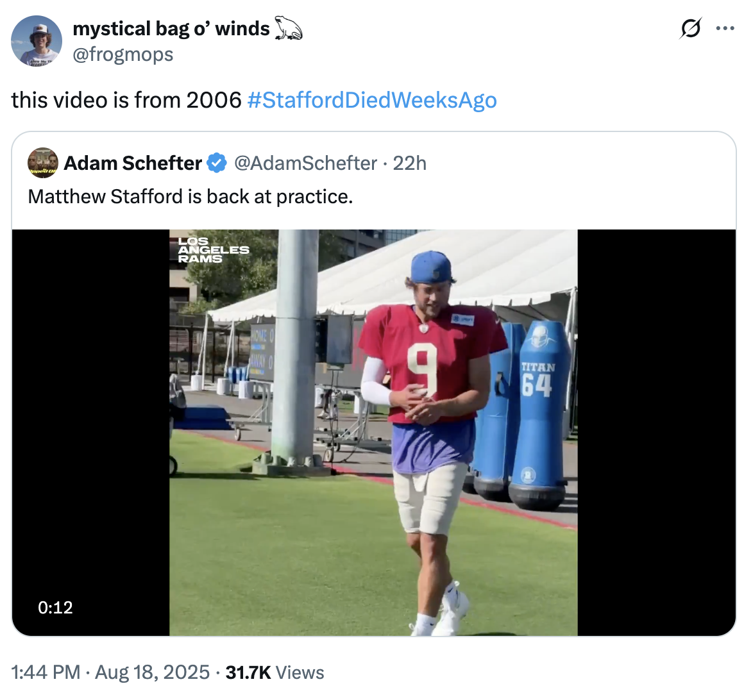The height and width of the screenshot is (700, 753).
Task: Click 'Matthew Stafford is back at practice' text
Action: click(191, 196)
